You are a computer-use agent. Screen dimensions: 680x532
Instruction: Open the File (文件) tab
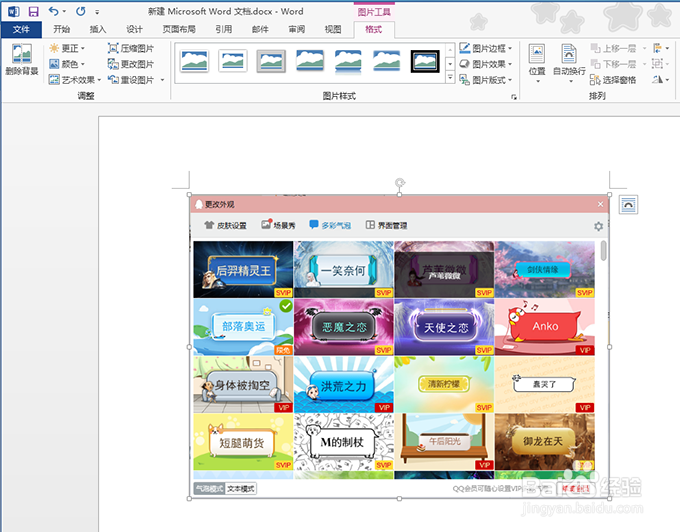(21, 29)
